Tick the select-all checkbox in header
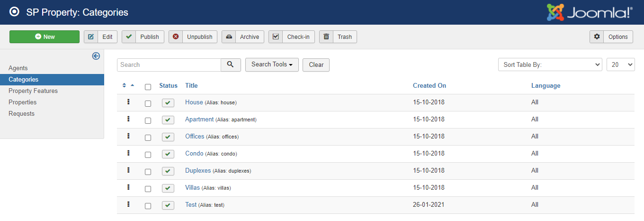644x221 pixels. click(x=148, y=87)
